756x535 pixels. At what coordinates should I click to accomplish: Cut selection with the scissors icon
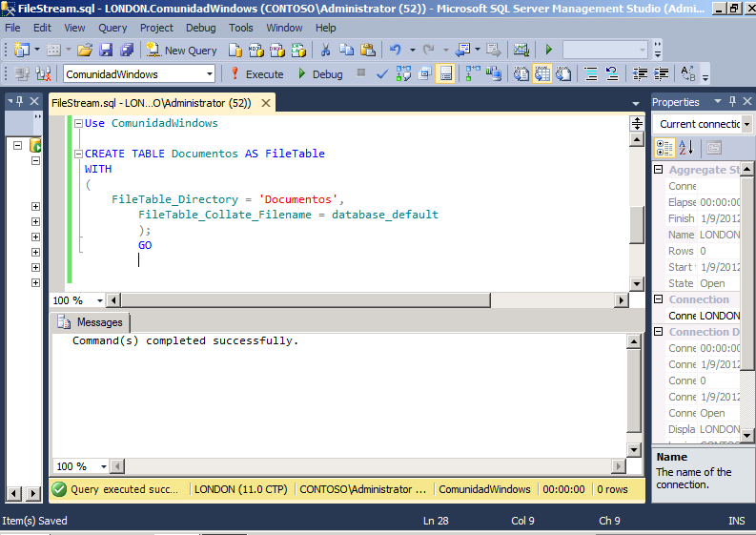pyautogui.click(x=325, y=50)
